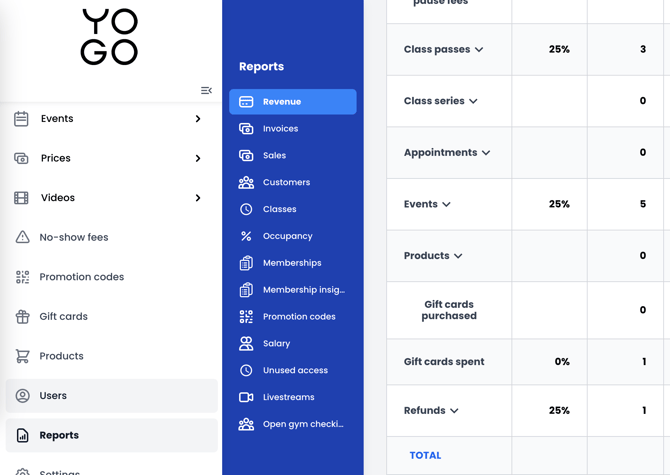Click the Promotion codes QR icon in the sidebar

click(22, 277)
